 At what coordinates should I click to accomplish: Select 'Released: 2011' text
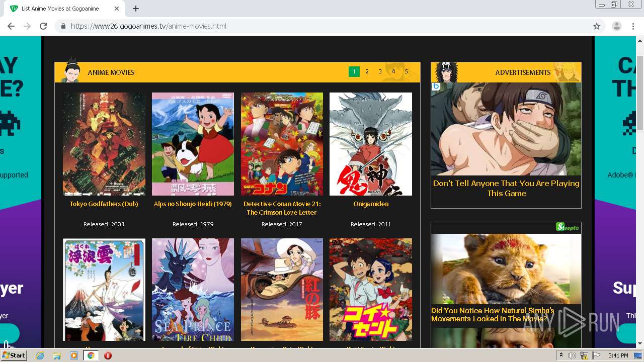coord(371,224)
